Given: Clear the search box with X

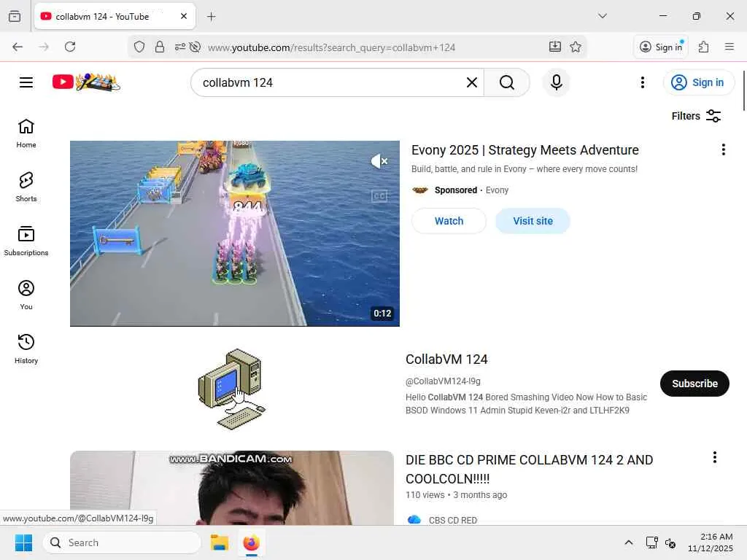Looking at the screenshot, I should 472,82.
